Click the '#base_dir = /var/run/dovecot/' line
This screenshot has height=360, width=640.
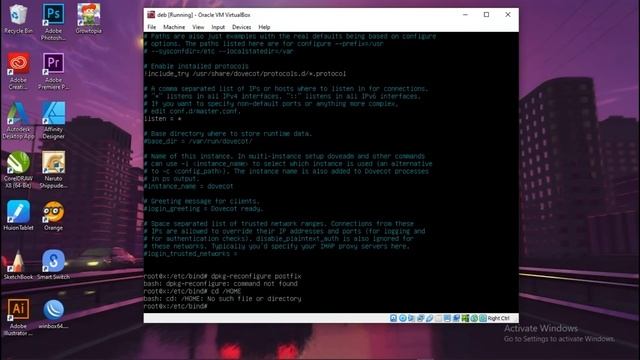pos(198,141)
